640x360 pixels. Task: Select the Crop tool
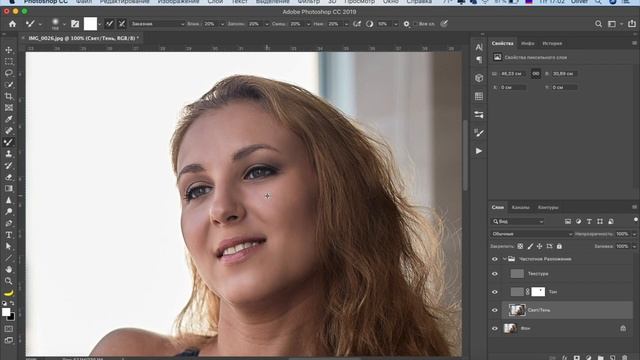9,96
